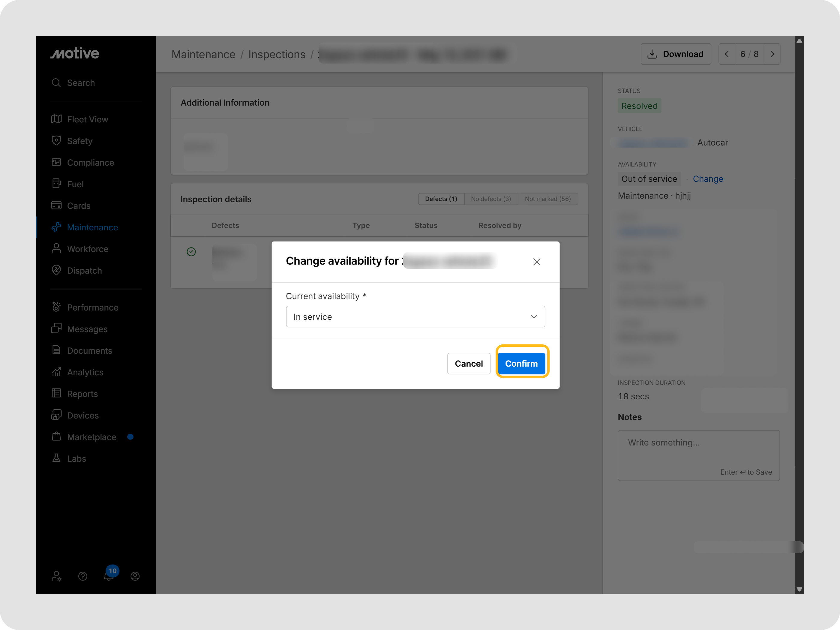Image resolution: width=840 pixels, height=630 pixels.
Task: Go to Inspections breadcrumb
Action: [x=277, y=54]
